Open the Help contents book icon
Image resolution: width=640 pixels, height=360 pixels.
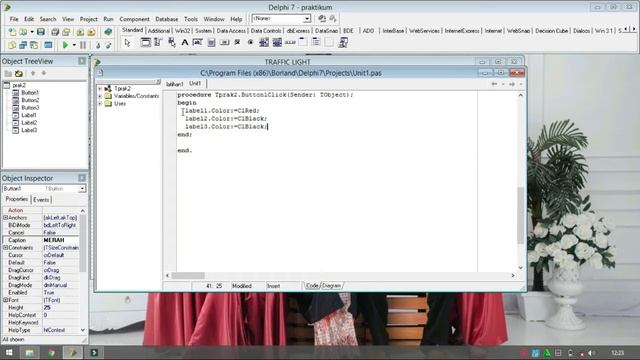coord(108,32)
